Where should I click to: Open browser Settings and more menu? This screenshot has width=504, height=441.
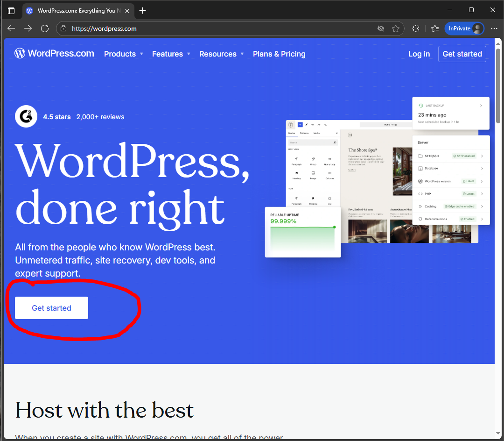coord(494,28)
